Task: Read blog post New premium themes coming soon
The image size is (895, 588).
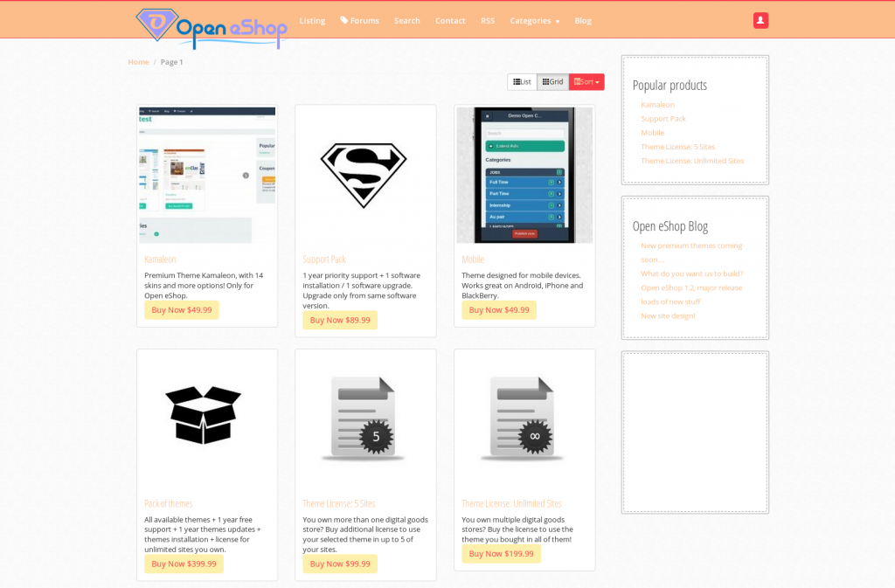Action: point(691,252)
